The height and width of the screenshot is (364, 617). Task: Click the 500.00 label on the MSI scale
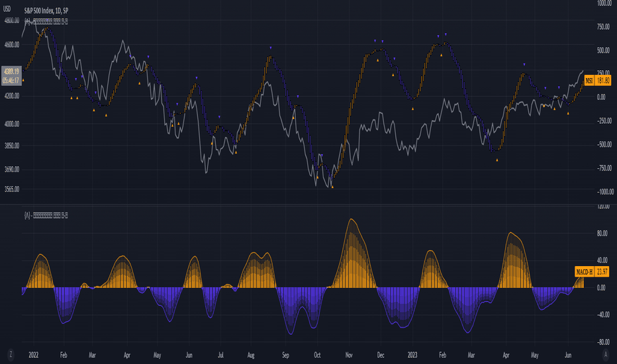pyautogui.click(x=603, y=51)
